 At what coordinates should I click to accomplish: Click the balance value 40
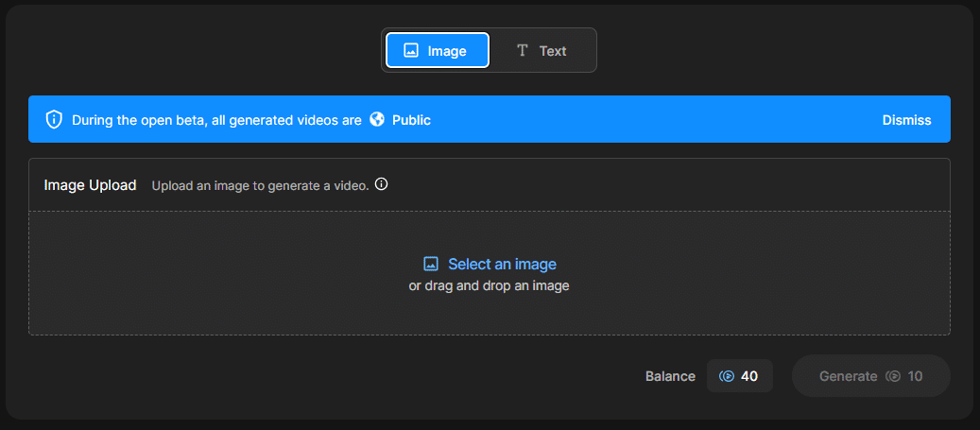(749, 376)
